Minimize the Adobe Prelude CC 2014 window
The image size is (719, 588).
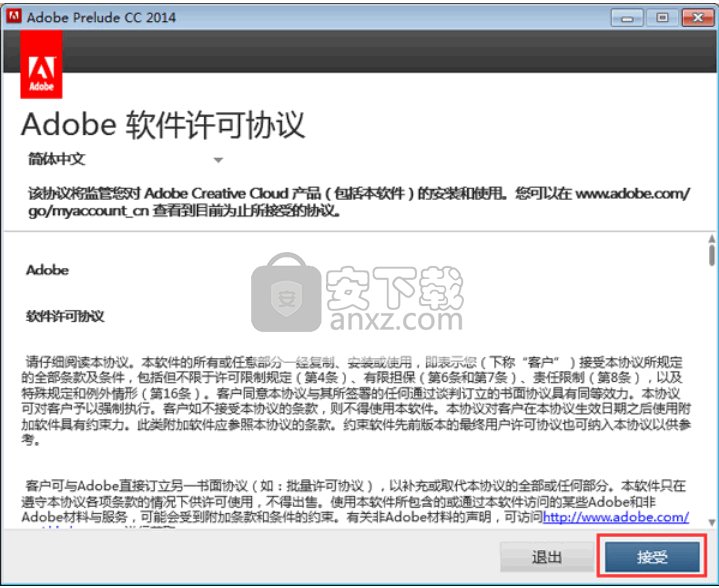click(x=627, y=18)
